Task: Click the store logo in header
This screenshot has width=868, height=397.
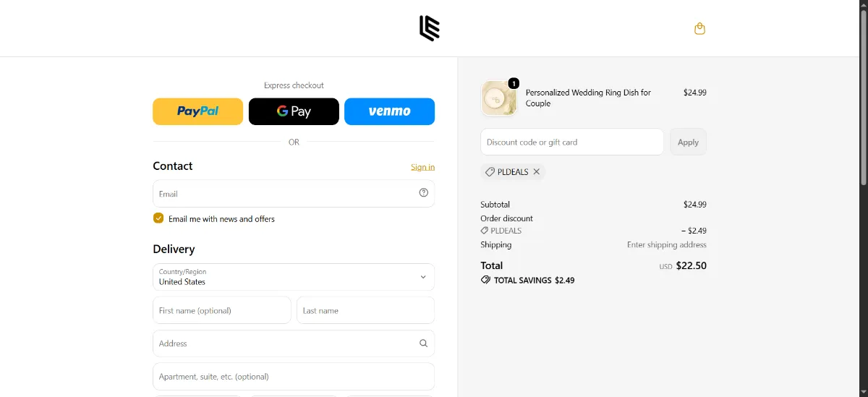Action: [x=430, y=28]
